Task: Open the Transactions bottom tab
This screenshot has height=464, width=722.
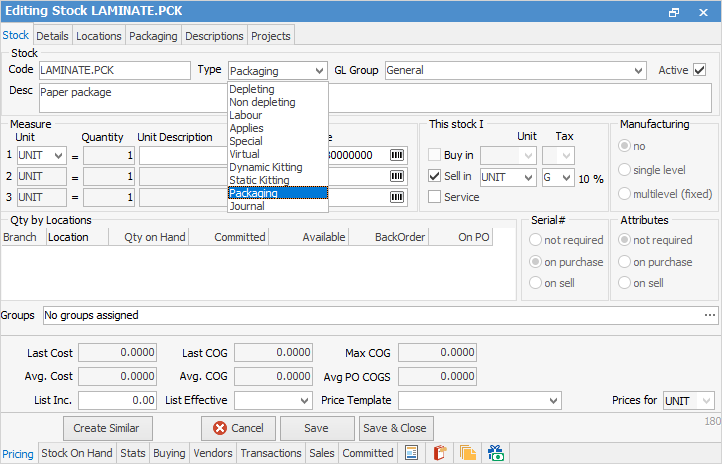Action: point(271,453)
